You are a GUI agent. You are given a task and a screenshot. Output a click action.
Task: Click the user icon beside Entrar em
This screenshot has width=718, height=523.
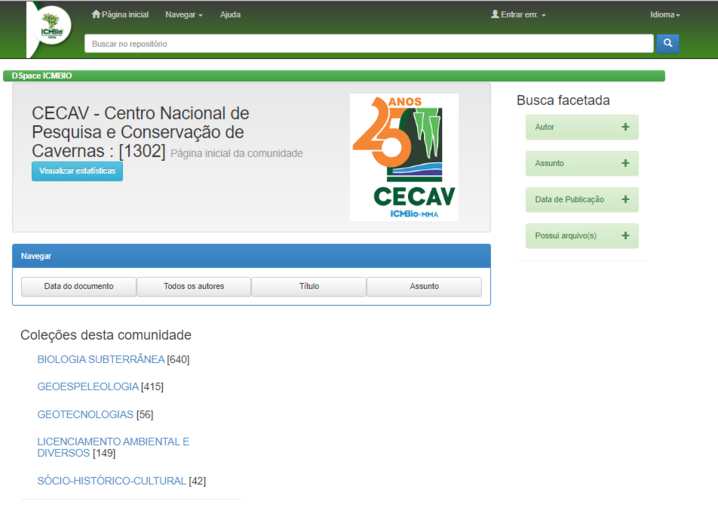(495, 14)
